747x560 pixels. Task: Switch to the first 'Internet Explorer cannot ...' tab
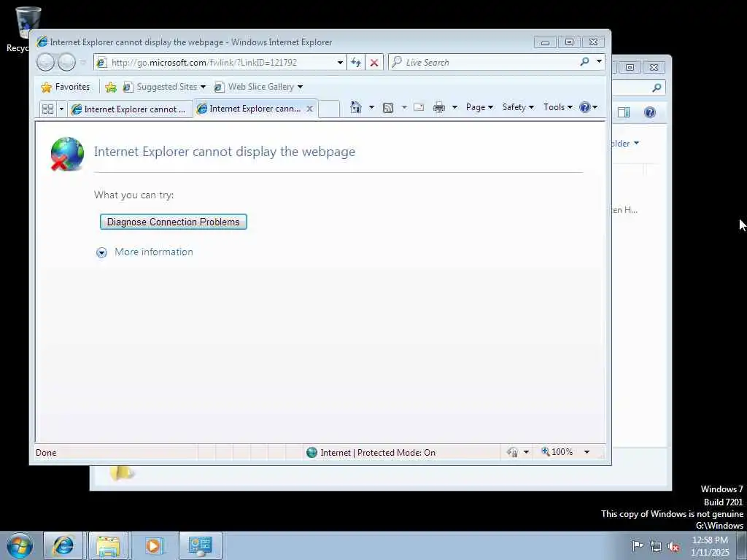click(130, 109)
